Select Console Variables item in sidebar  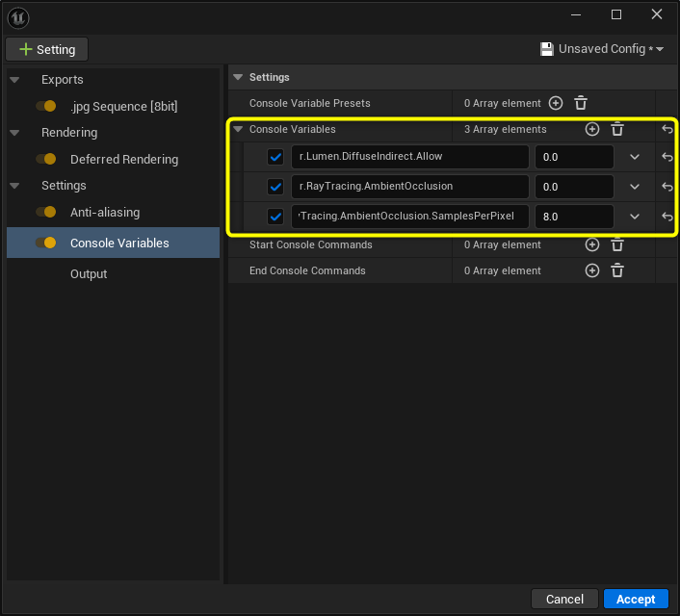114,243
